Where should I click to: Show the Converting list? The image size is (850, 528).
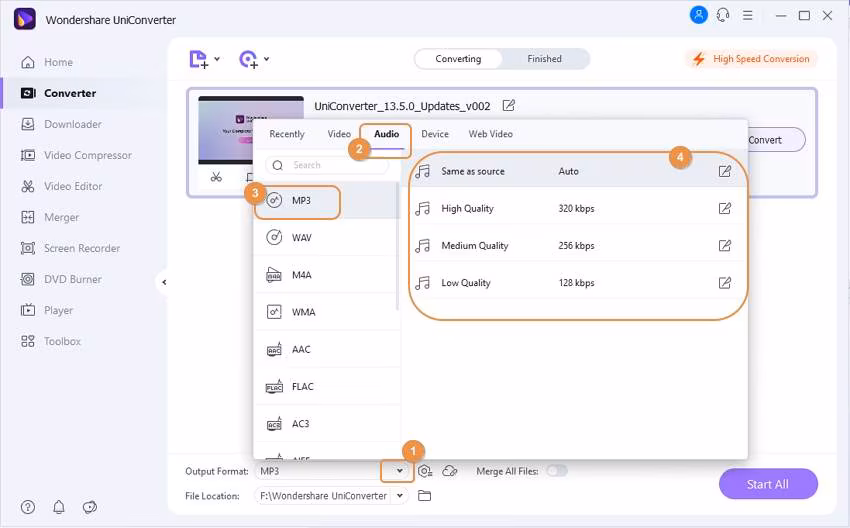point(458,59)
